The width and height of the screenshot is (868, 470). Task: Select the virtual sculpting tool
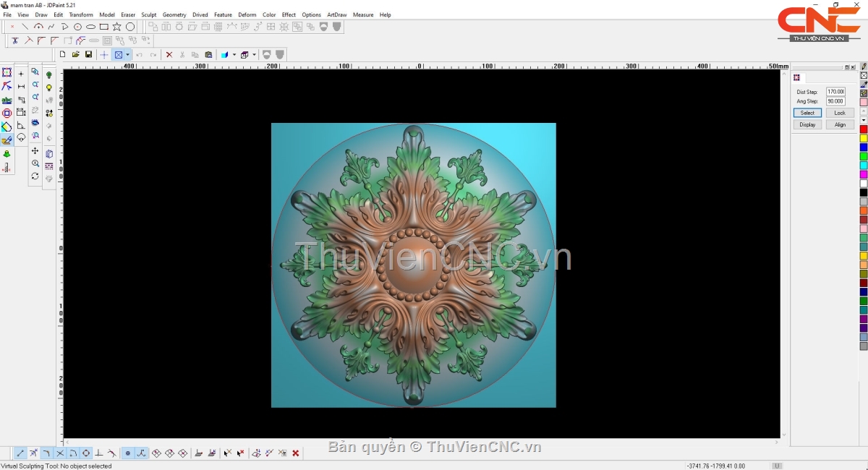click(7, 140)
